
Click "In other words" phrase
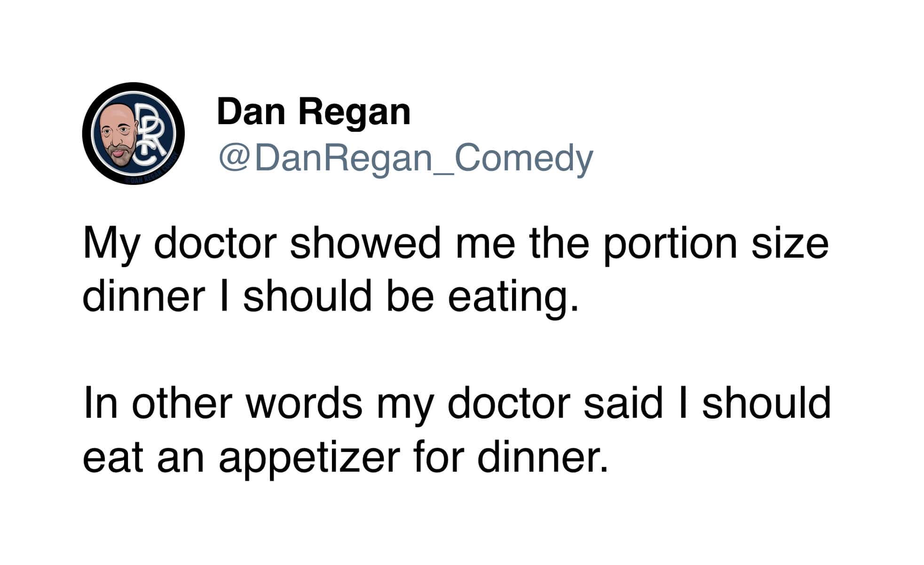click(x=222, y=403)
